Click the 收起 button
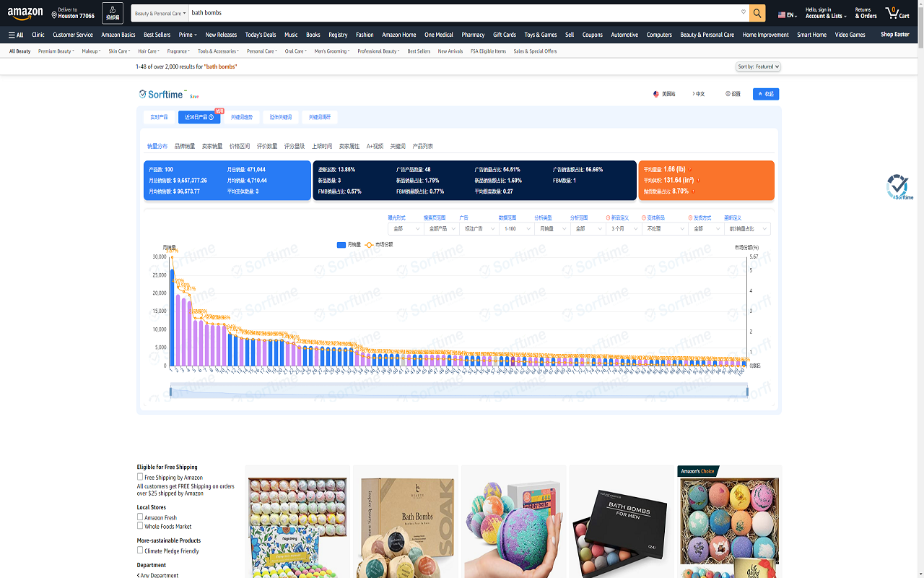Screen dimensions: 924x578 point(765,94)
